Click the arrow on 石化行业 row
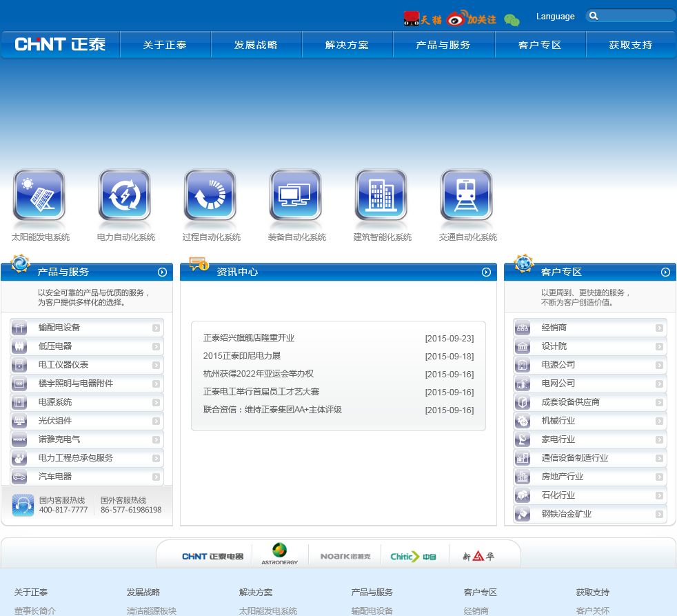Screen dimensions: 677x616 pos(659,495)
